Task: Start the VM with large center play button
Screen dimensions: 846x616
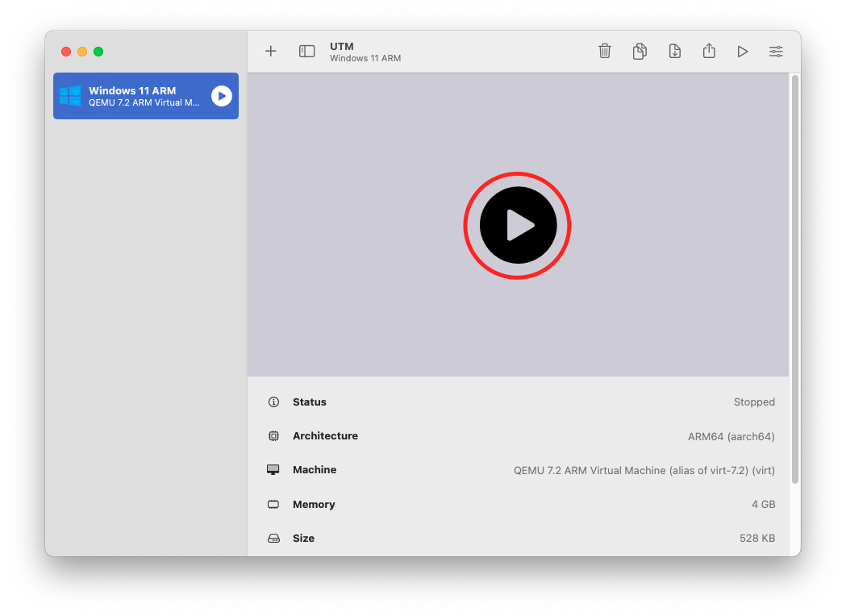Action: tap(518, 226)
